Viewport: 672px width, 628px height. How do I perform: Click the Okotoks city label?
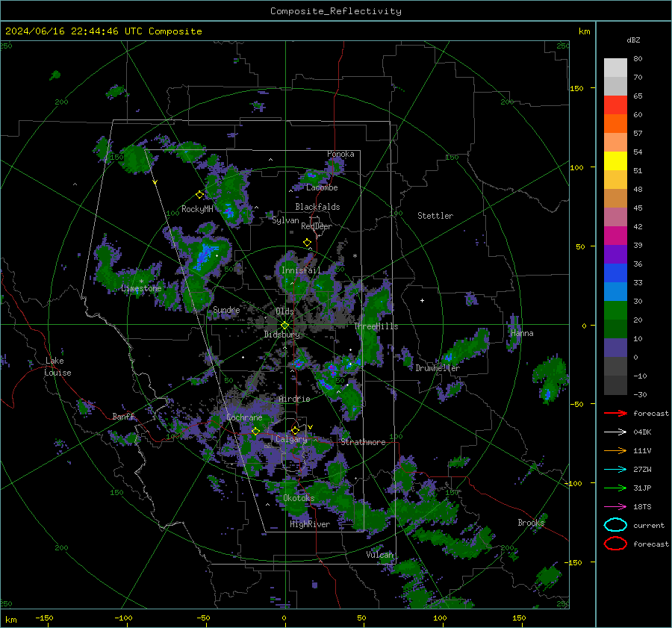point(299,498)
